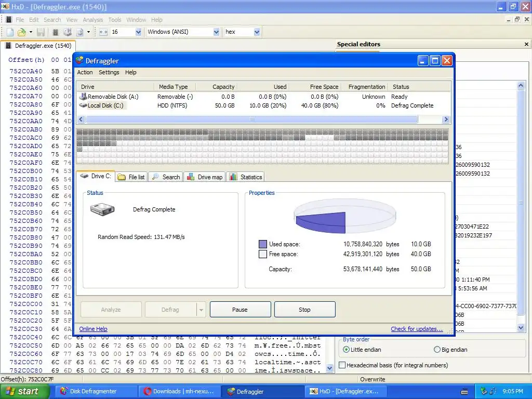Click the HxD document icon left of File menu
Screen dimensions: 532x399
pyautogui.click(x=9, y=20)
